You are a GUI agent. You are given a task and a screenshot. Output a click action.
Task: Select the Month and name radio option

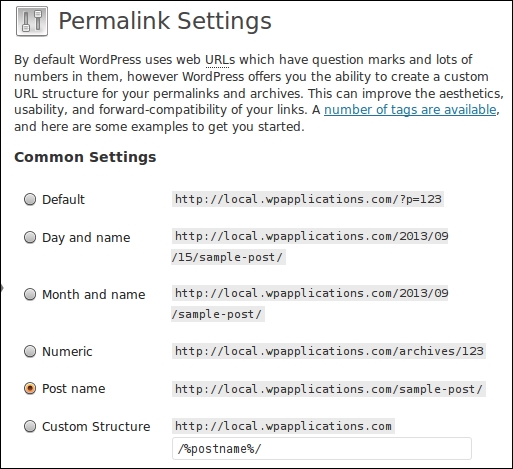pos(30,294)
